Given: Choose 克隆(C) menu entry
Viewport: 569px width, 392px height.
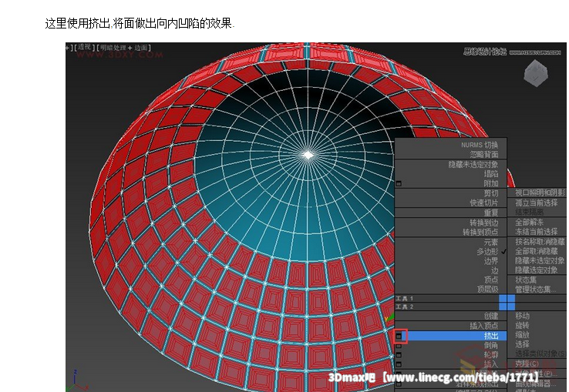Looking at the screenshot, I should point(527,364).
